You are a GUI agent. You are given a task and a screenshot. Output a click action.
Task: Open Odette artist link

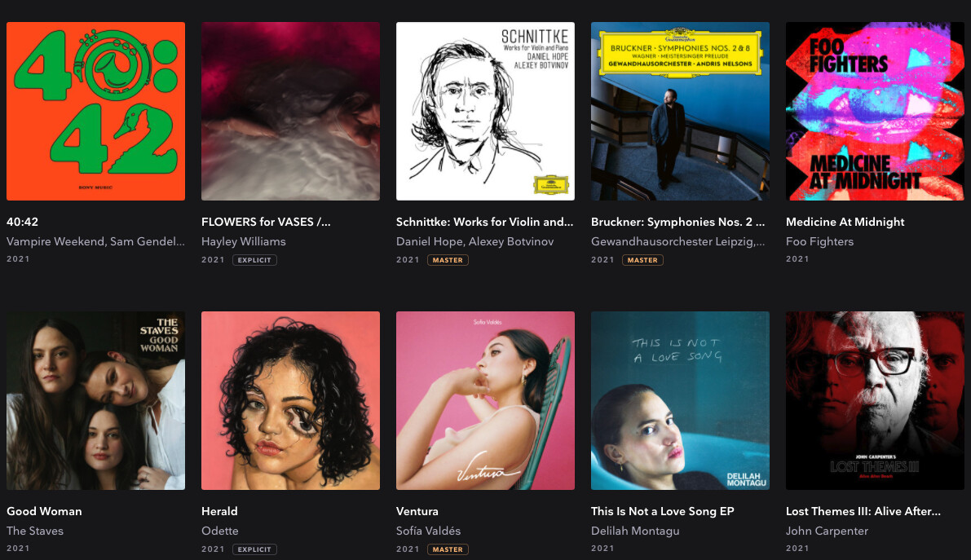(220, 531)
